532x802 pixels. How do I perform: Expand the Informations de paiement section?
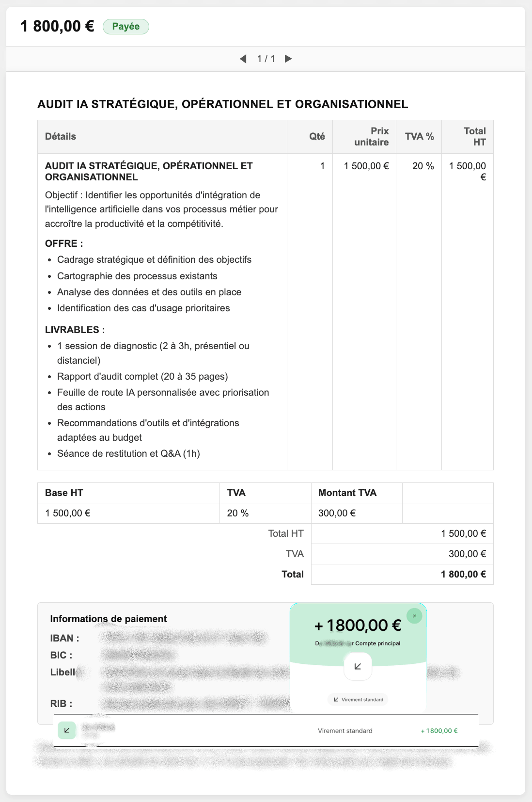click(109, 619)
